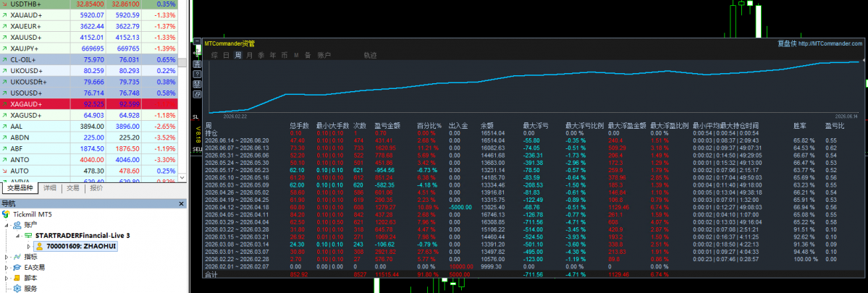Click the 服务 gear icon in navigator
The height and width of the screenshot is (293, 868).
coord(17,288)
